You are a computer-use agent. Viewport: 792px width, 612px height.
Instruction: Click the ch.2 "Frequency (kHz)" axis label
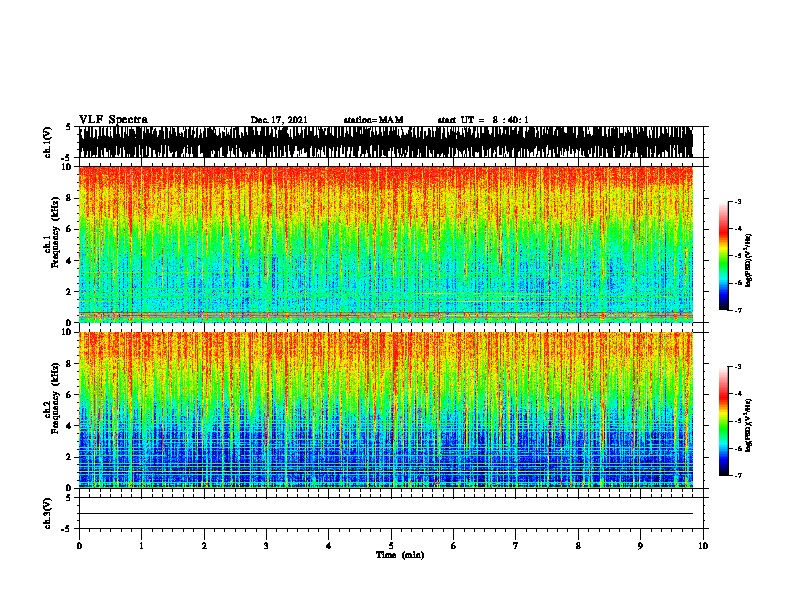[55, 397]
